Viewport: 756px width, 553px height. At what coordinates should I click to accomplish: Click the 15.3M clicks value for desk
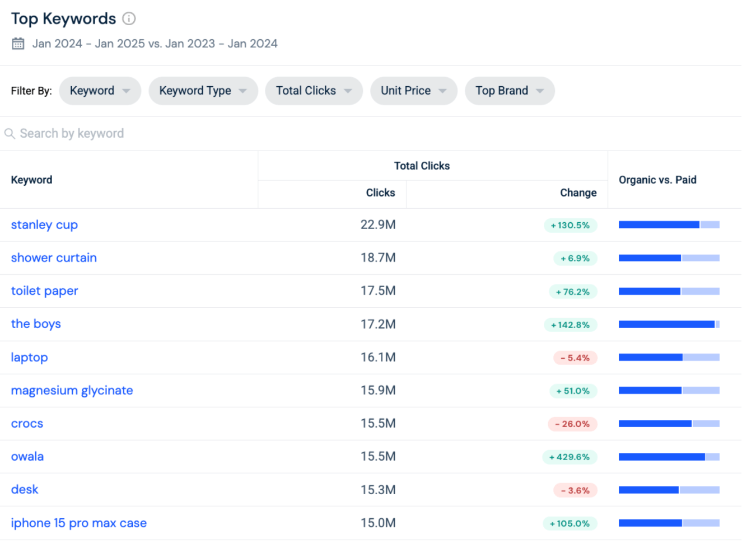point(378,490)
